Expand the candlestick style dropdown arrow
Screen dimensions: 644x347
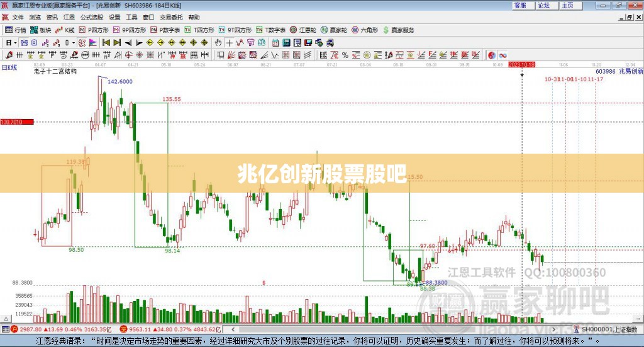pyautogui.click(x=74, y=43)
